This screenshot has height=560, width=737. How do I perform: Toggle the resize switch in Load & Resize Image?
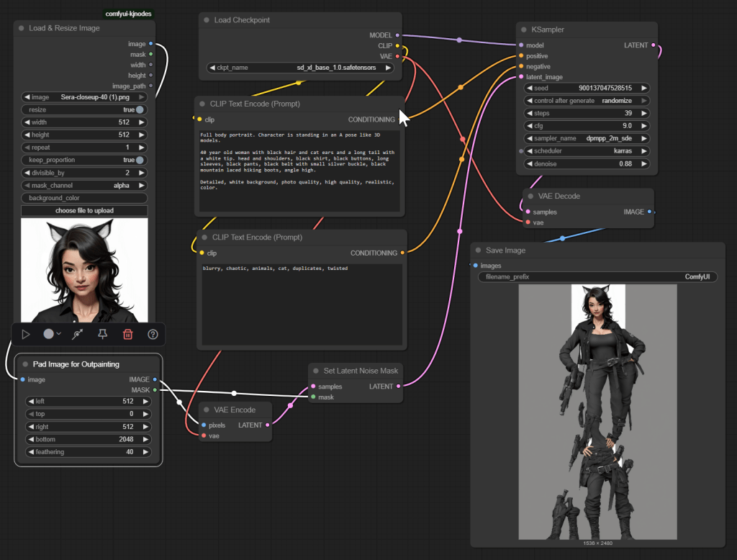point(140,109)
